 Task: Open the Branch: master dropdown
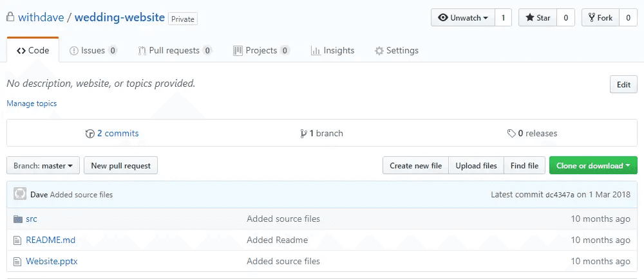(x=43, y=165)
